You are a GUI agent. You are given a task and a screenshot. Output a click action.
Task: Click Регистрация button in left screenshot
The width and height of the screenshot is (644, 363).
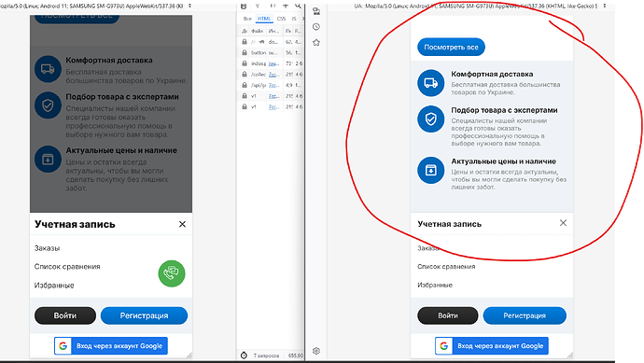(x=144, y=315)
